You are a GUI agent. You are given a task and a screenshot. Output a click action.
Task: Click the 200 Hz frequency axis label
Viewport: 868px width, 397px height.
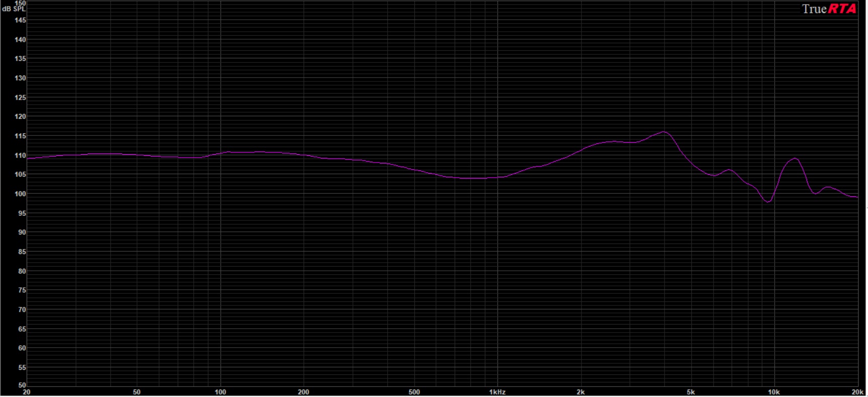[303, 392]
